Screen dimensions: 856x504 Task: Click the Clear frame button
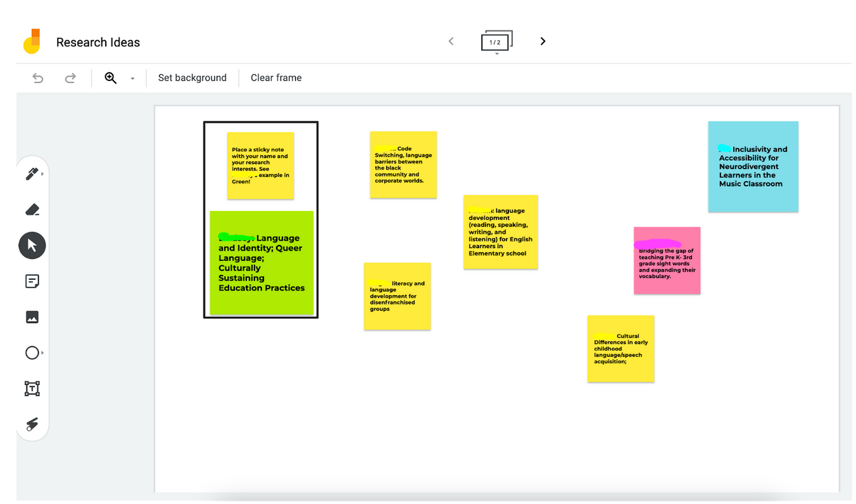point(276,78)
